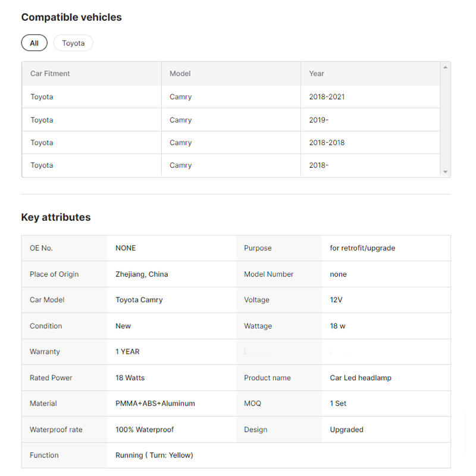Click the Model column header
Viewport: 476px width, 476px height.
coord(180,74)
